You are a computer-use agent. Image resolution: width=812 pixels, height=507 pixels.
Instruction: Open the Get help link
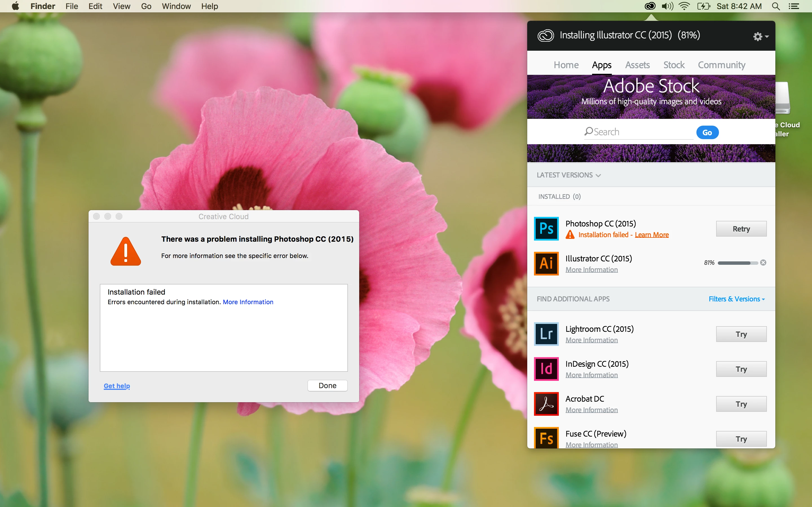pos(117,386)
